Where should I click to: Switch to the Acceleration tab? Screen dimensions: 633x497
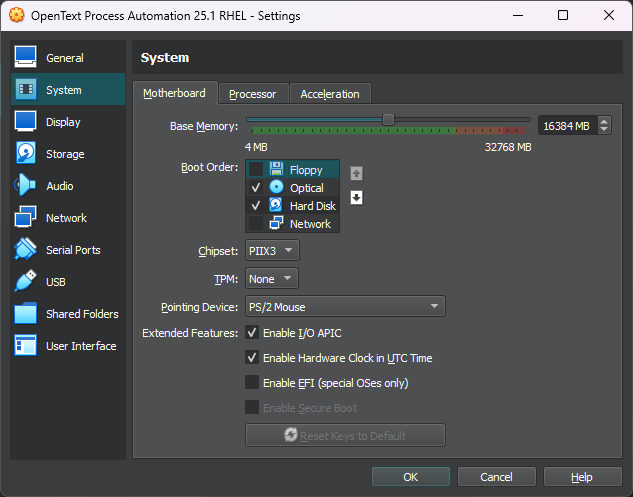coord(330,94)
